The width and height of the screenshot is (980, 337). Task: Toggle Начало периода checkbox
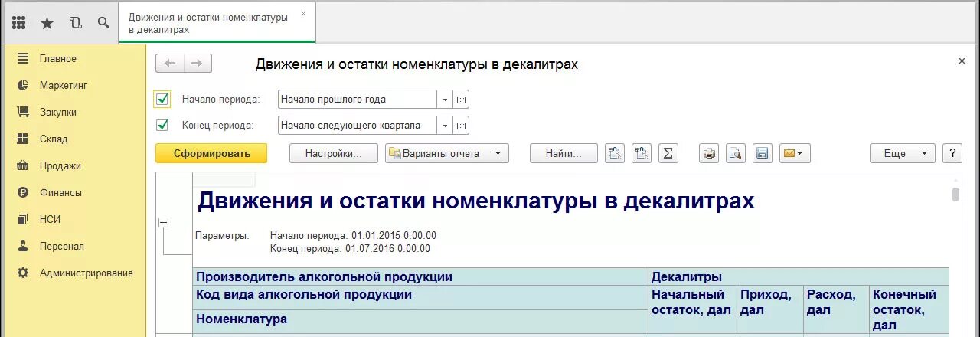(x=162, y=98)
